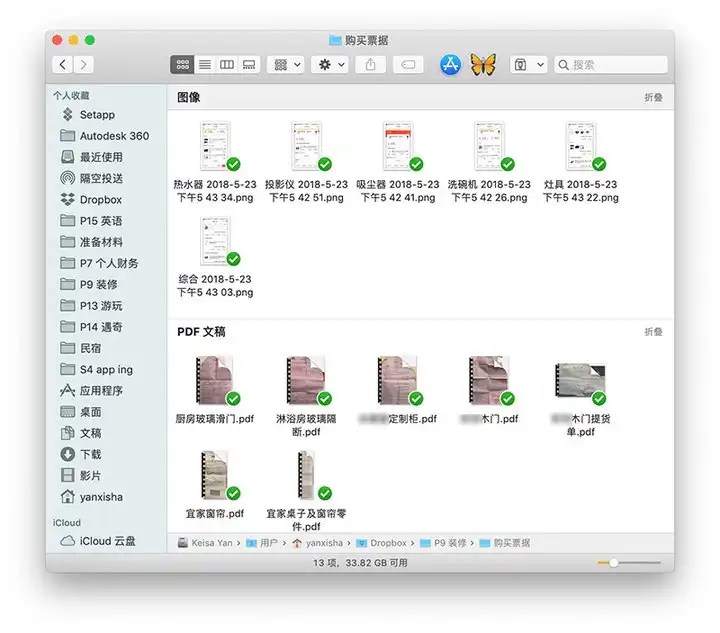This screenshot has height=633, width=720.
Task: Open Dropbox in the sidebar
Action: pyautogui.click(x=91, y=200)
